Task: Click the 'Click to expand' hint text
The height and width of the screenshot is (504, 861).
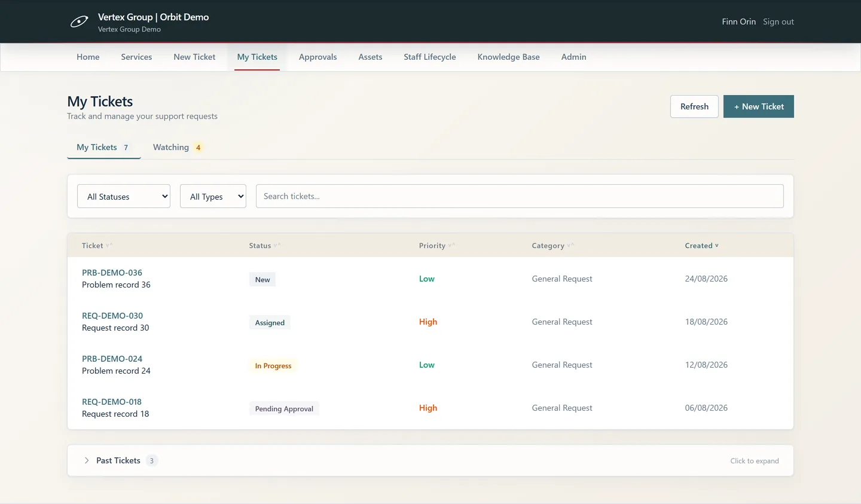Action: [755, 461]
